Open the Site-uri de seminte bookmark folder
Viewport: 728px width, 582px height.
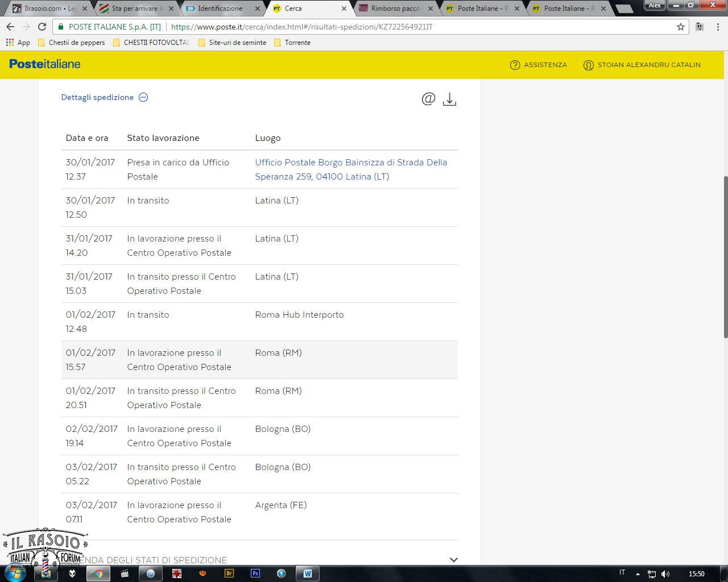tap(232, 43)
